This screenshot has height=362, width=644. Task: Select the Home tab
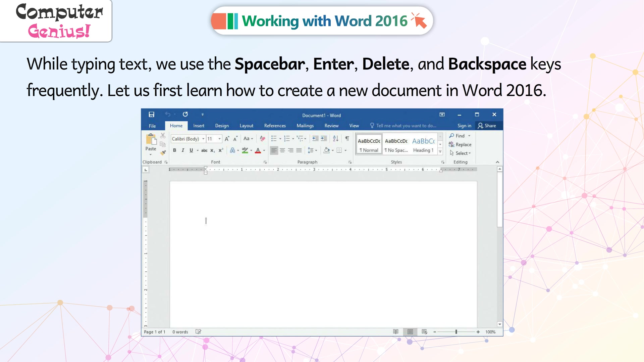pyautogui.click(x=176, y=126)
